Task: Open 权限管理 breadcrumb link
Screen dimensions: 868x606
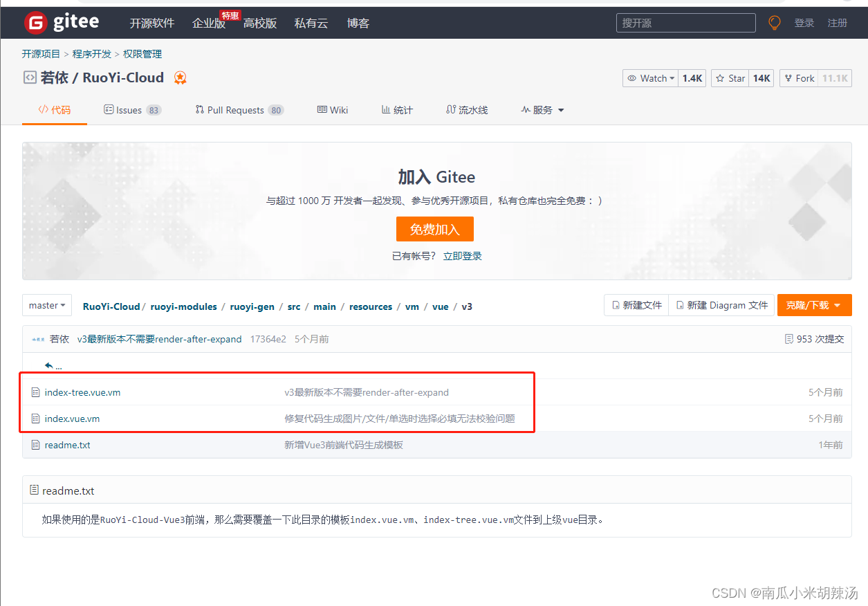Action: 142,54
